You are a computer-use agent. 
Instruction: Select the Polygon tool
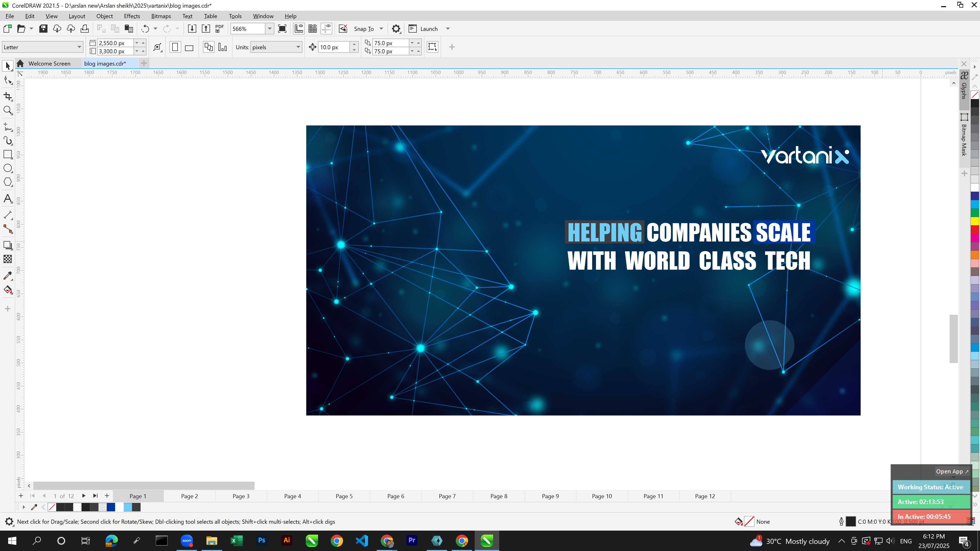pyautogui.click(x=8, y=182)
